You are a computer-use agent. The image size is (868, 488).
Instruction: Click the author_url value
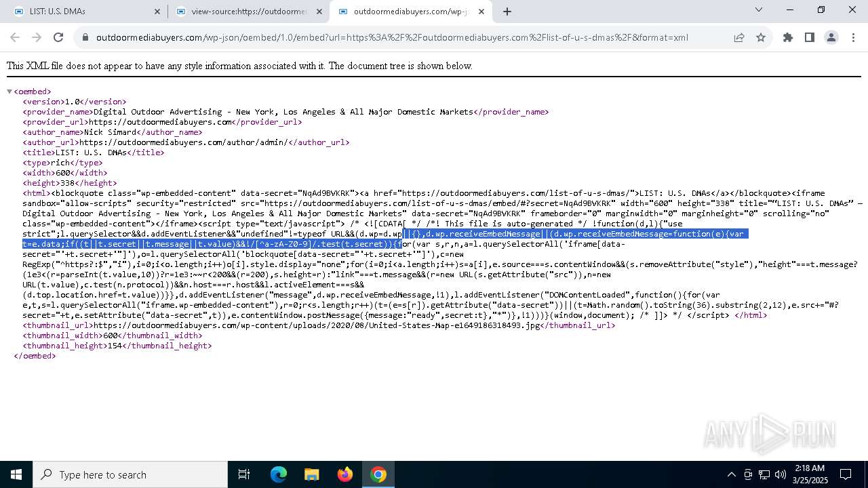(x=184, y=142)
